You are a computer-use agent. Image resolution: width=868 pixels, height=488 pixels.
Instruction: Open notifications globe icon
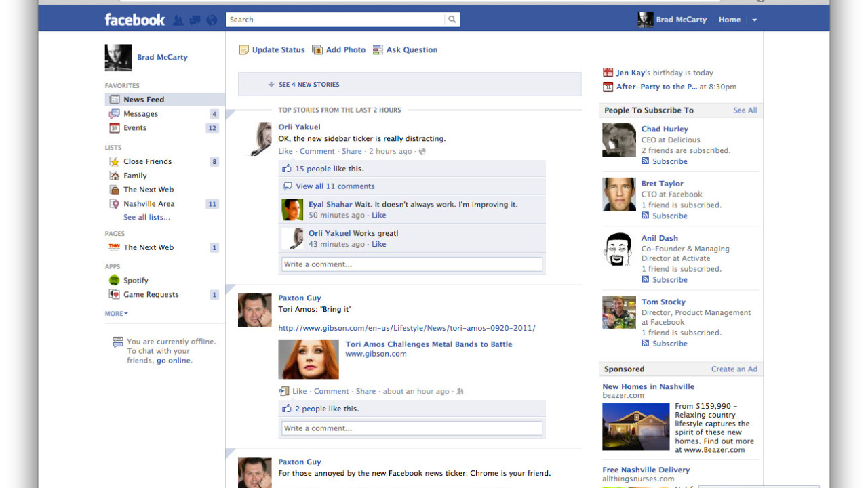(212, 20)
